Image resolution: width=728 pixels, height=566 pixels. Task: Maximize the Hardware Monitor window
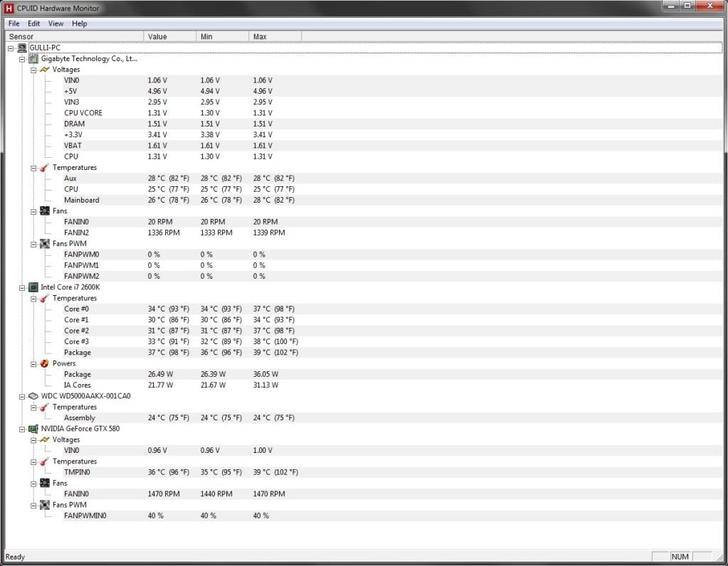tap(687, 6)
